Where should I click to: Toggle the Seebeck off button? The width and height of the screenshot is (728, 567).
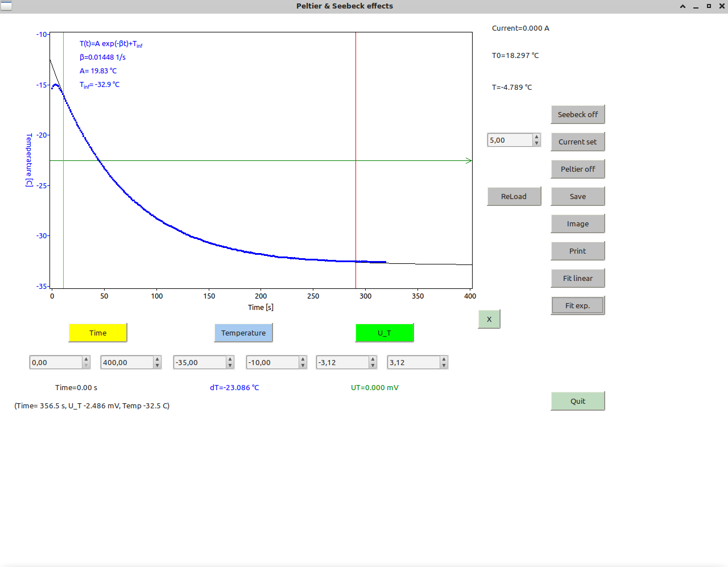[578, 114]
